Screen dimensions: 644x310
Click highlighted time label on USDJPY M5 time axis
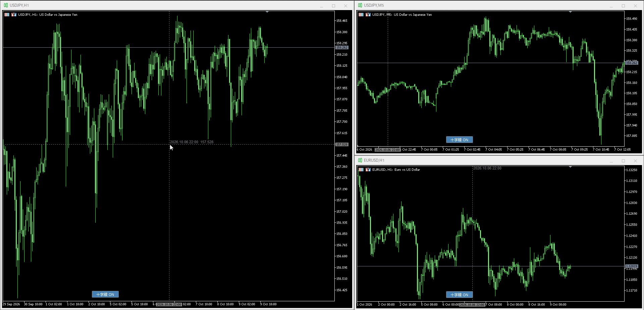point(387,150)
